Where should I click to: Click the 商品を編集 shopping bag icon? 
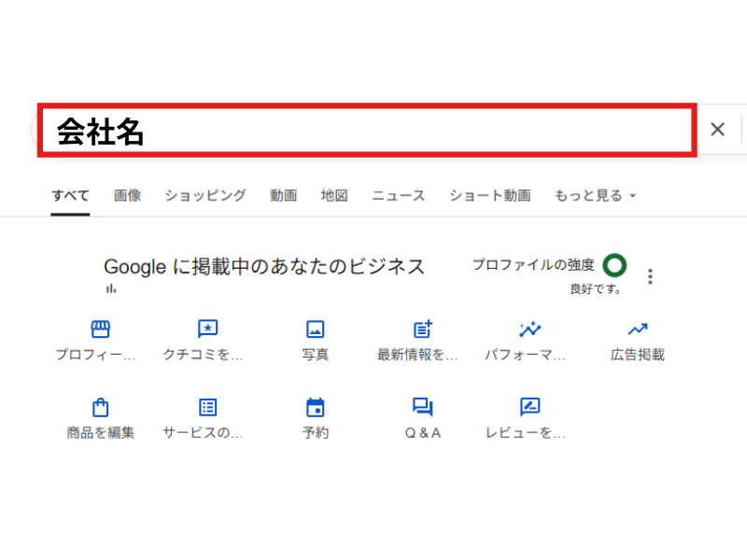point(100,407)
